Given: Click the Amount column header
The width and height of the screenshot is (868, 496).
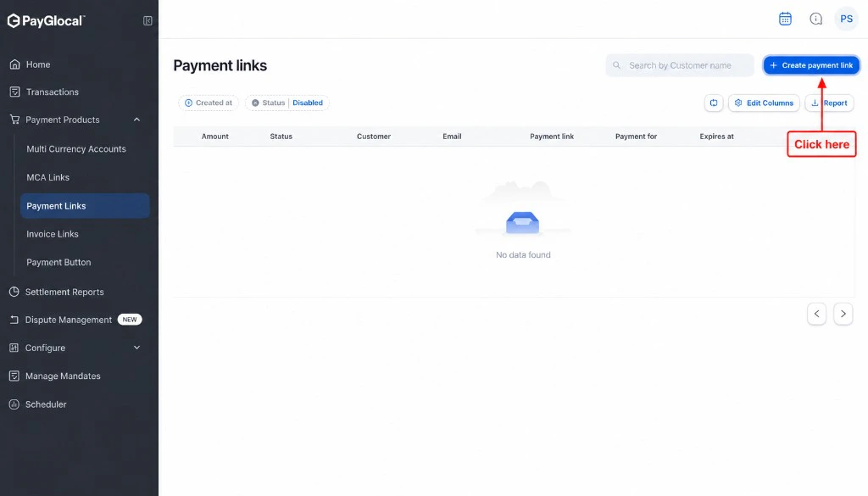Looking at the screenshot, I should coord(214,137).
